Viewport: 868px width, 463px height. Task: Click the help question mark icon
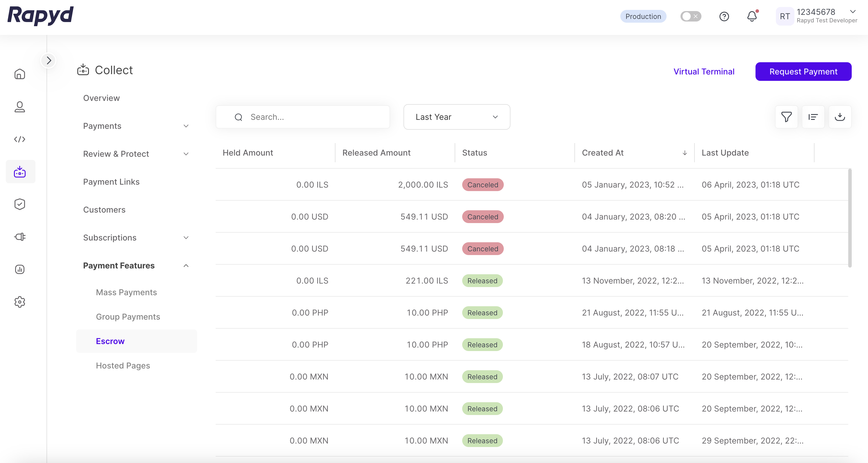(724, 16)
